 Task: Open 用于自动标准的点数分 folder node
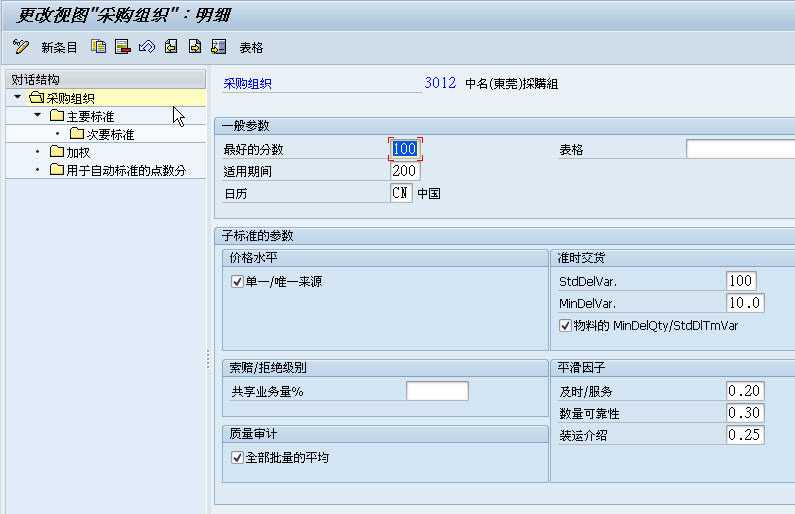coord(118,170)
